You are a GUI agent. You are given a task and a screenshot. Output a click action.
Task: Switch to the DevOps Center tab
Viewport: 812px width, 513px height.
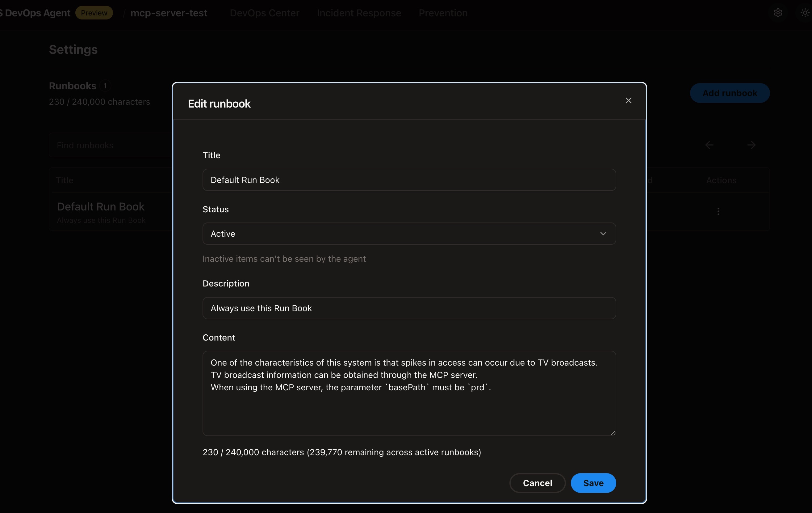[x=264, y=13]
